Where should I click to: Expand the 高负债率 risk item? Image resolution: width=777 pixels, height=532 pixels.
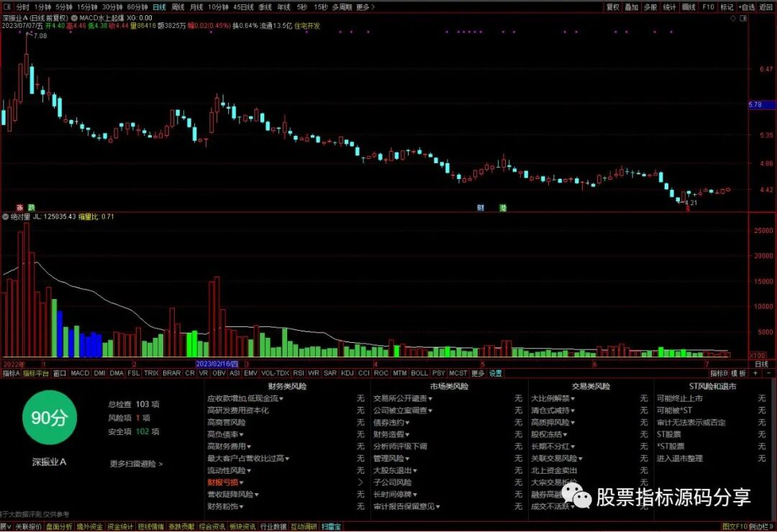click(x=225, y=434)
